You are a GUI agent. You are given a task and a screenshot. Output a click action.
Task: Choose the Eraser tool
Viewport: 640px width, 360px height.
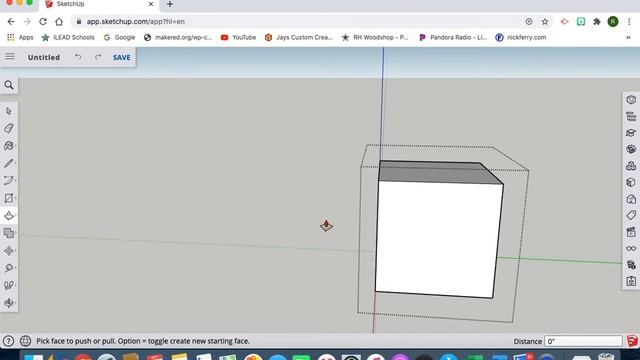(x=9, y=129)
